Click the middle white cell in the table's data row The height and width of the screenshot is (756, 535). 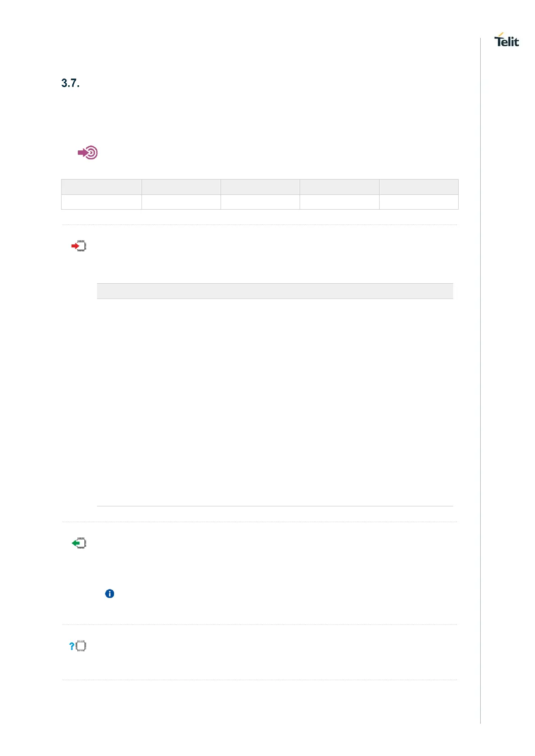tap(260, 202)
